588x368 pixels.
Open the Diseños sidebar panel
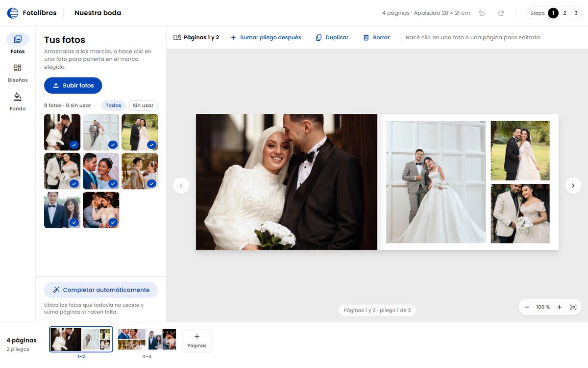[x=18, y=73]
